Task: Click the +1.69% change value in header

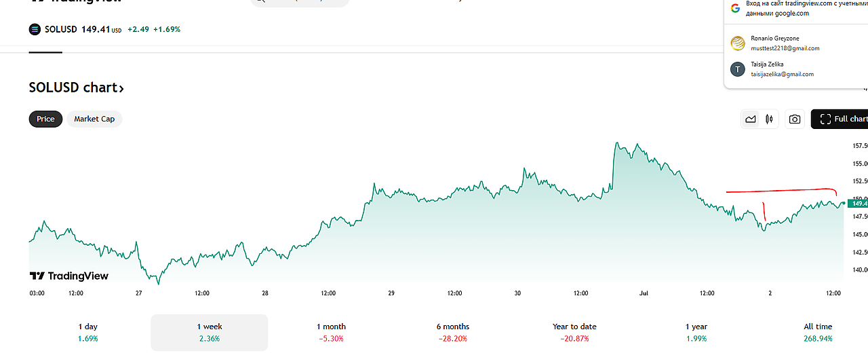Action: pos(167,29)
